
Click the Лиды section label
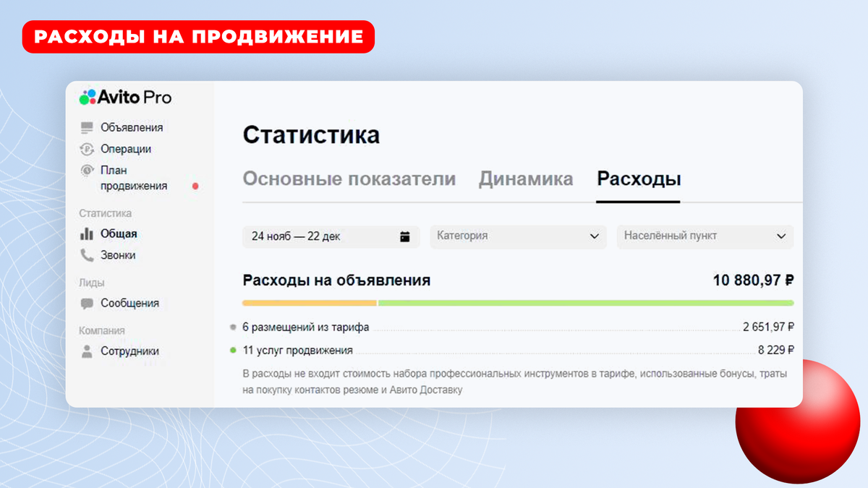tap(91, 283)
